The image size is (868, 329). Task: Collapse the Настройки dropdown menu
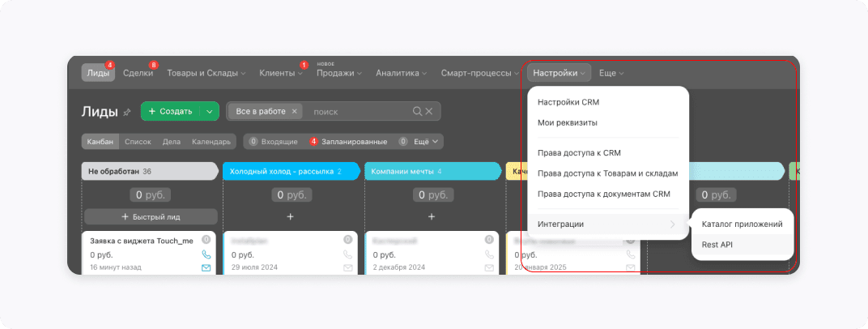(559, 73)
